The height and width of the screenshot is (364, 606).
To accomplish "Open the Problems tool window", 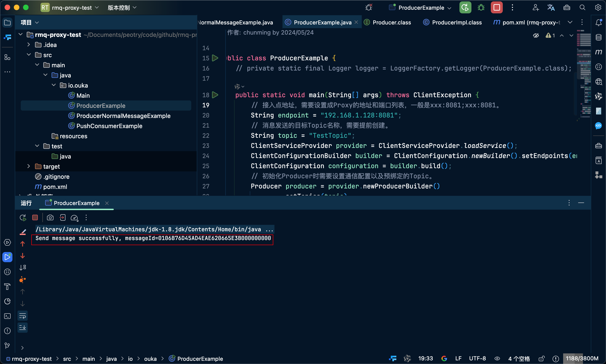I will (x=7, y=331).
